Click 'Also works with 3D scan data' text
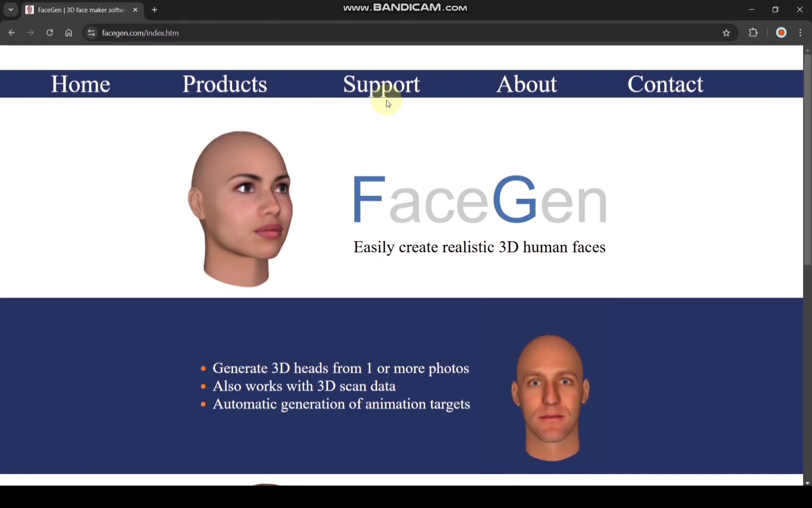Viewport: 812px width, 508px height. 304,386
